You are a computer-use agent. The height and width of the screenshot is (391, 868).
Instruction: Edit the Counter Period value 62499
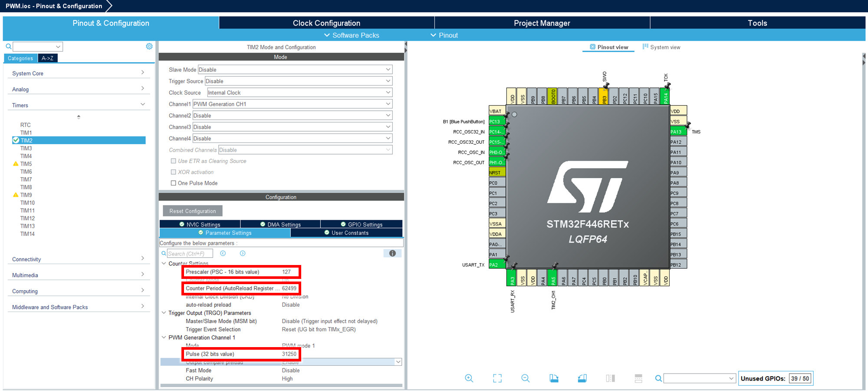289,288
